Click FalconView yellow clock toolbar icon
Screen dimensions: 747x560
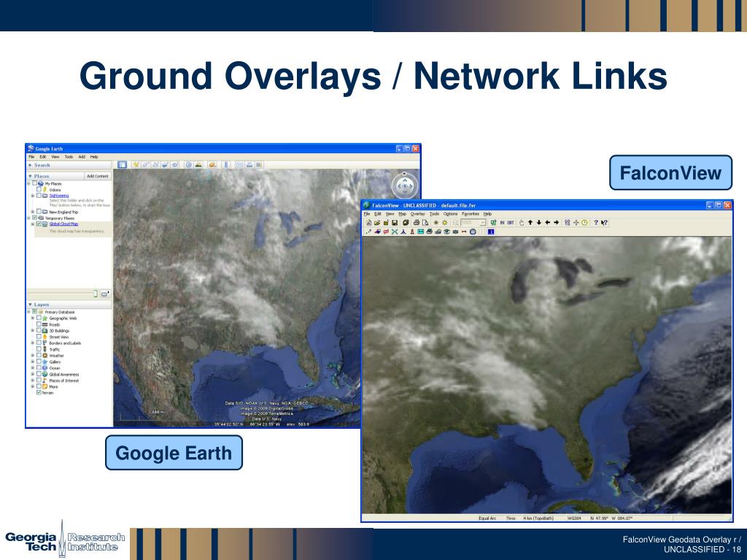tap(584, 222)
